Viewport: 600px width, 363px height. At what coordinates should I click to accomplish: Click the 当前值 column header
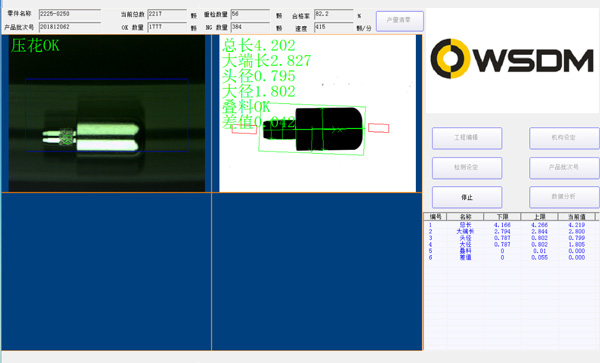pos(576,216)
